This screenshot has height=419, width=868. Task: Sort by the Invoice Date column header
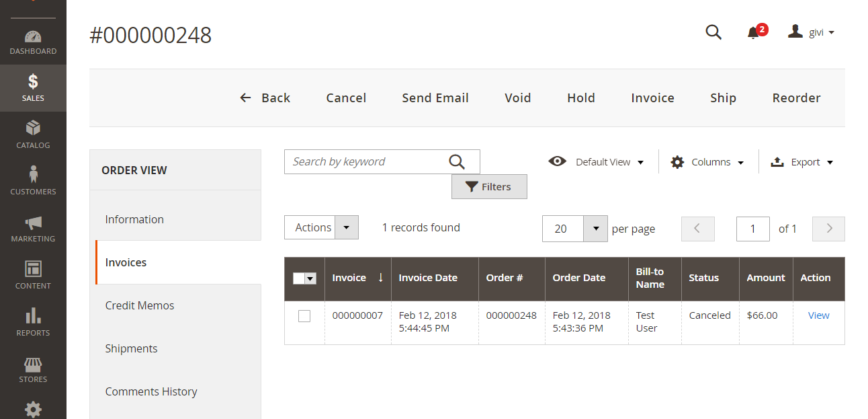coord(435,278)
